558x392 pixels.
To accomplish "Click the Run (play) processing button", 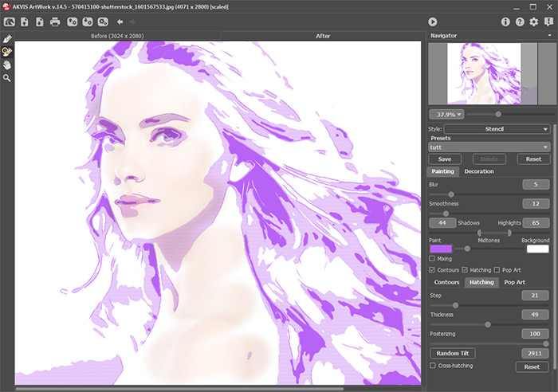I will [x=432, y=22].
